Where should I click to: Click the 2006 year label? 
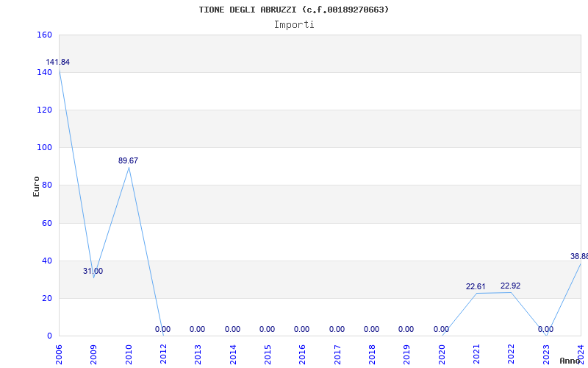pos(59,355)
